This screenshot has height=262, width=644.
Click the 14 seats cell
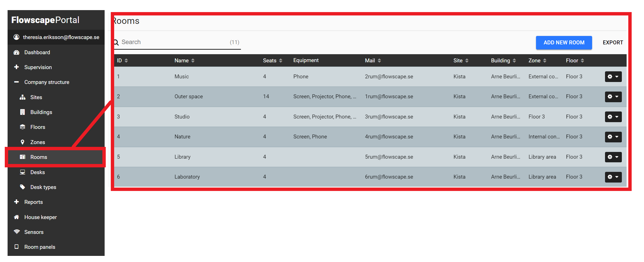pyautogui.click(x=266, y=97)
